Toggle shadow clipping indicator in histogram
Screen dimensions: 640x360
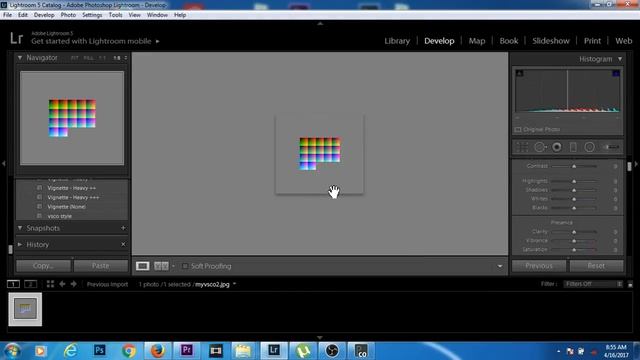click(x=520, y=73)
